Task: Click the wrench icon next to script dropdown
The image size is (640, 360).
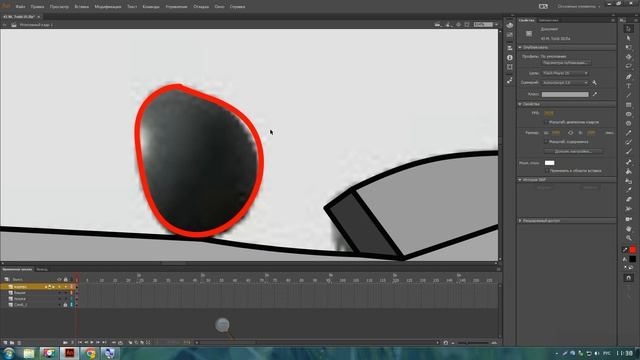Action: (595, 83)
